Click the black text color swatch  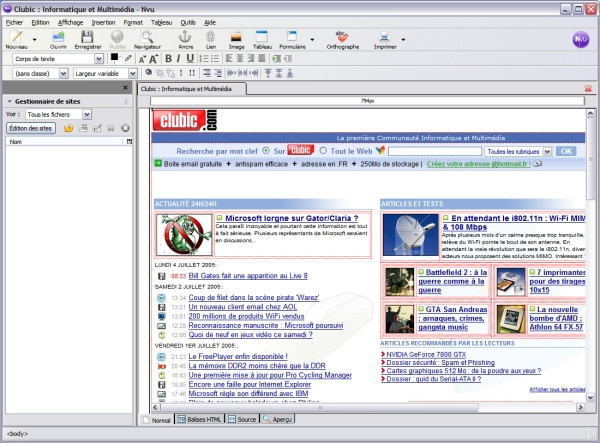[x=114, y=57]
